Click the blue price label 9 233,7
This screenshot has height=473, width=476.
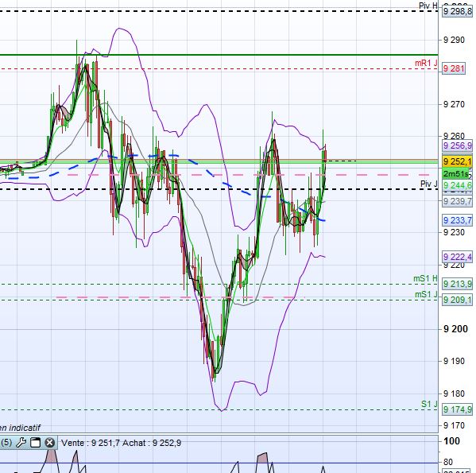pyautogui.click(x=457, y=220)
